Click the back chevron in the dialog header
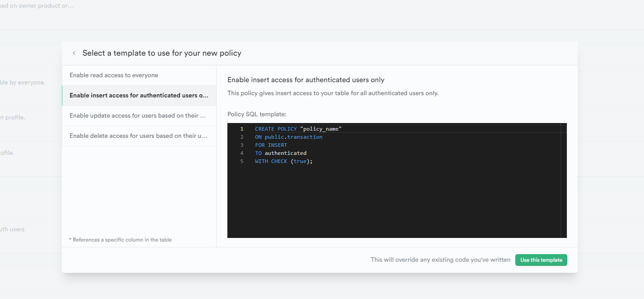Screen dimensions: 644x299 (x=74, y=53)
